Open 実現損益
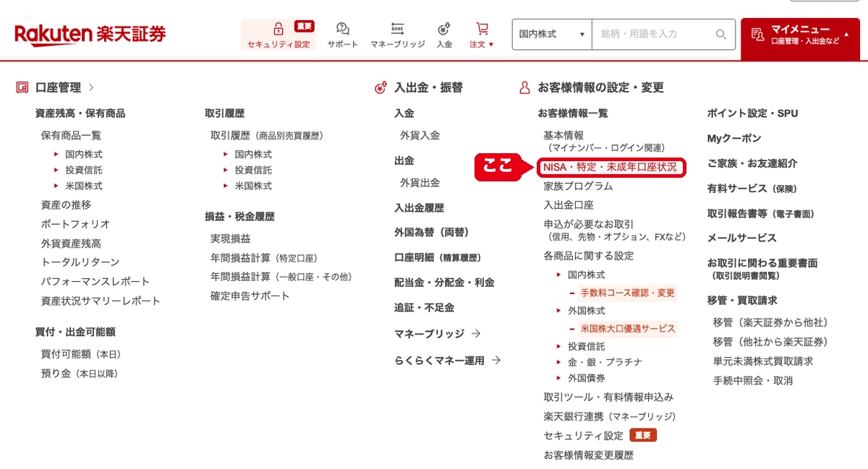This screenshot has width=868, height=469. click(230, 238)
